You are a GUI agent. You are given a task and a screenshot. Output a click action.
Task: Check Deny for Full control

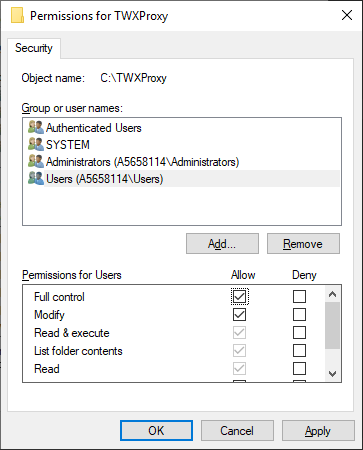tap(299, 297)
